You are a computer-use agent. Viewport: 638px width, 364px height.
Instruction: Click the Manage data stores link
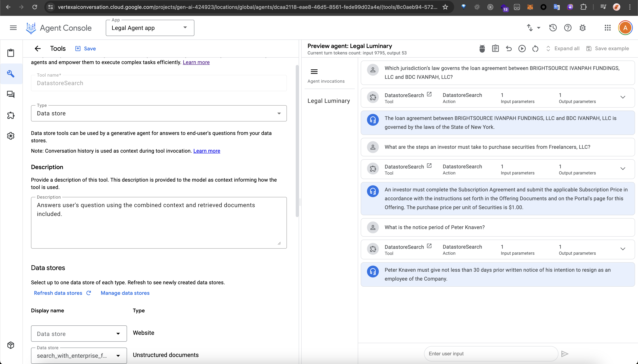pyautogui.click(x=125, y=293)
